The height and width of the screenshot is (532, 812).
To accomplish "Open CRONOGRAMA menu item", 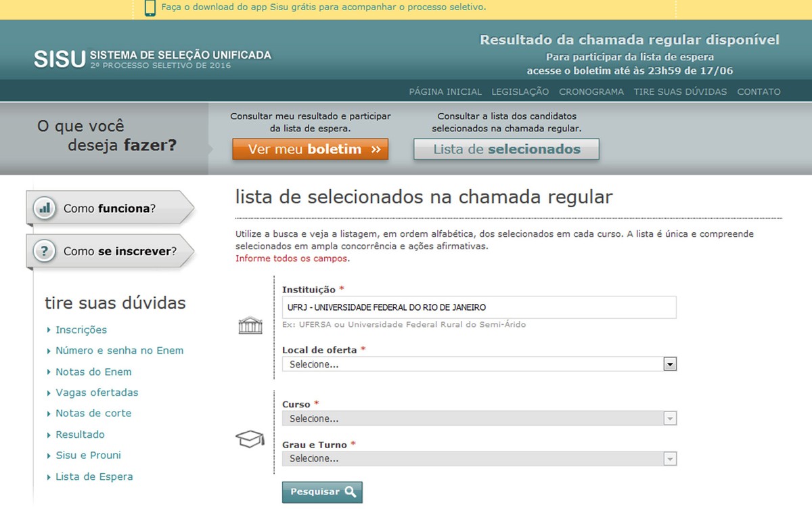I will tap(591, 91).
